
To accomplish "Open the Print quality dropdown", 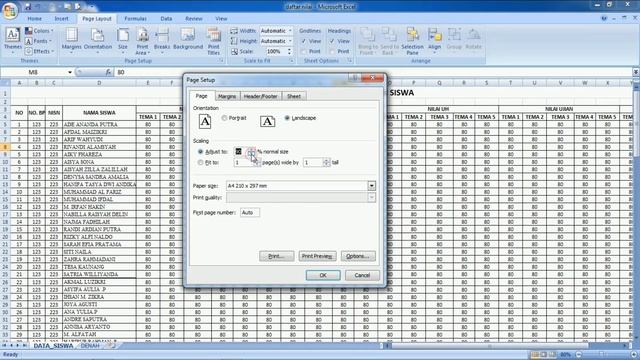I will [371, 198].
